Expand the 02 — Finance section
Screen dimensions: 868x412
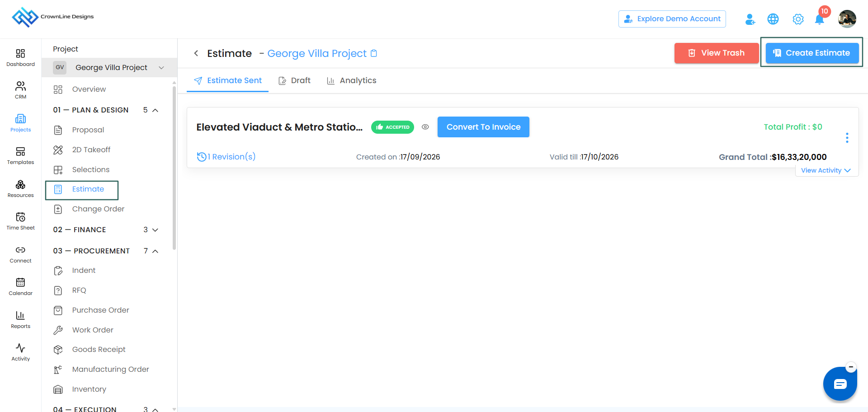click(155, 230)
